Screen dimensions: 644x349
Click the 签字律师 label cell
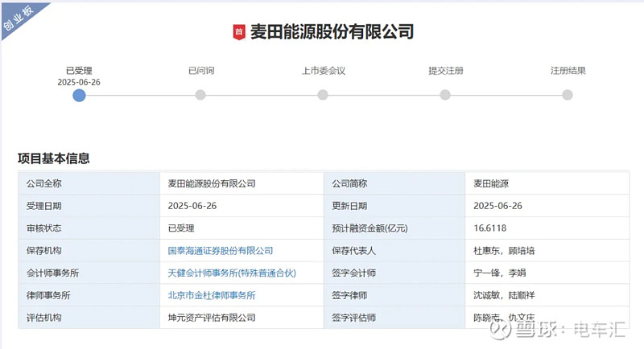pyautogui.click(x=394, y=295)
